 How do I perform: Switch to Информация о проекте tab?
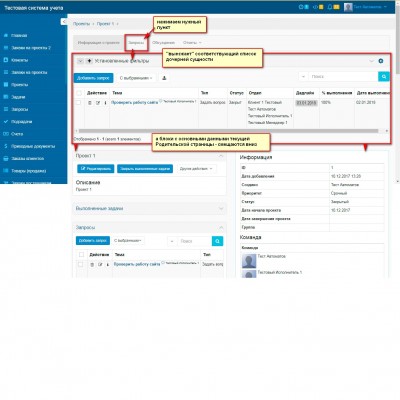click(x=98, y=43)
